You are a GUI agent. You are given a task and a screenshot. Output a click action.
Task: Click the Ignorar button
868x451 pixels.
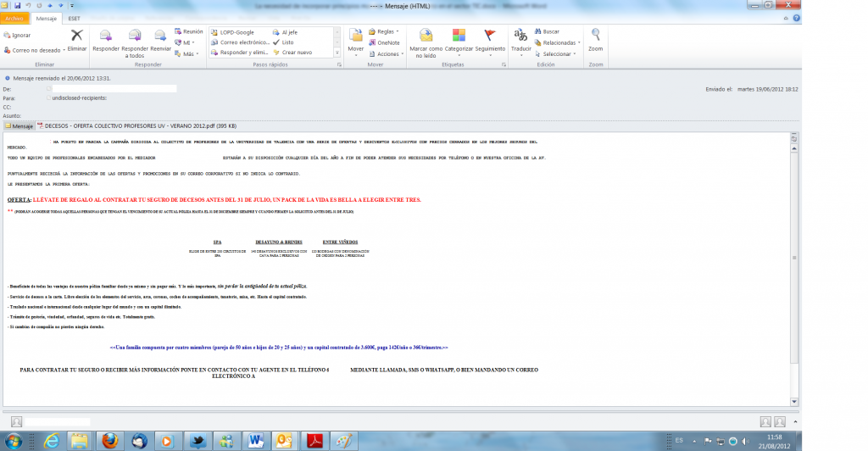pyautogui.click(x=17, y=36)
